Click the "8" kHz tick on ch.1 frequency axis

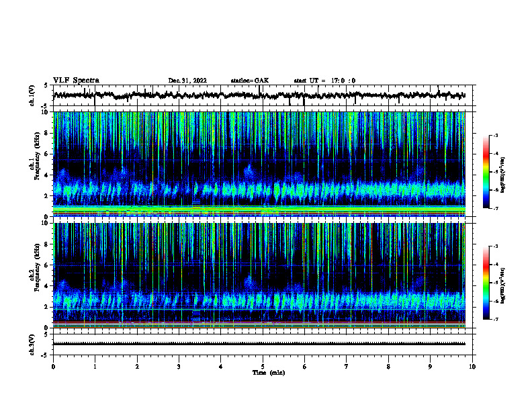point(47,133)
